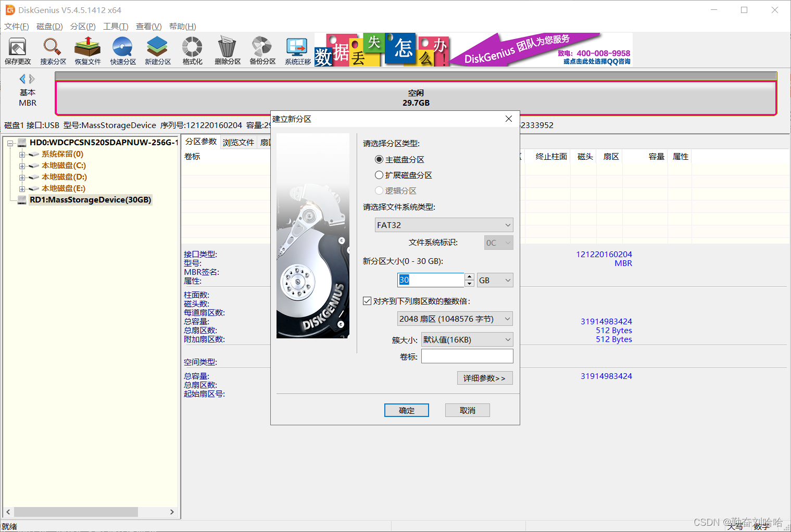Screen dimensions: 791x532
Task: Open the 查看(V) menu
Action: 149,27
